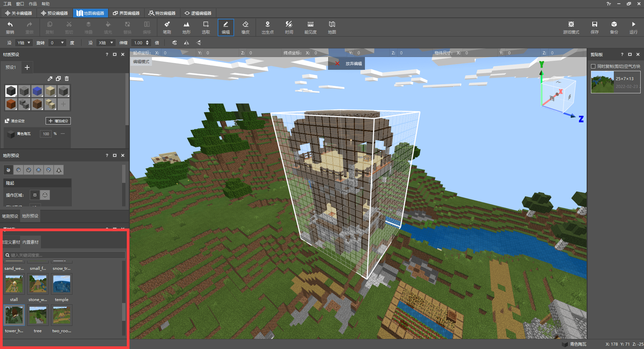The height and width of the screenshot is (349, 644).
Task: Select the first 隆起 terrain brush icon
Action: click(8, 170)
